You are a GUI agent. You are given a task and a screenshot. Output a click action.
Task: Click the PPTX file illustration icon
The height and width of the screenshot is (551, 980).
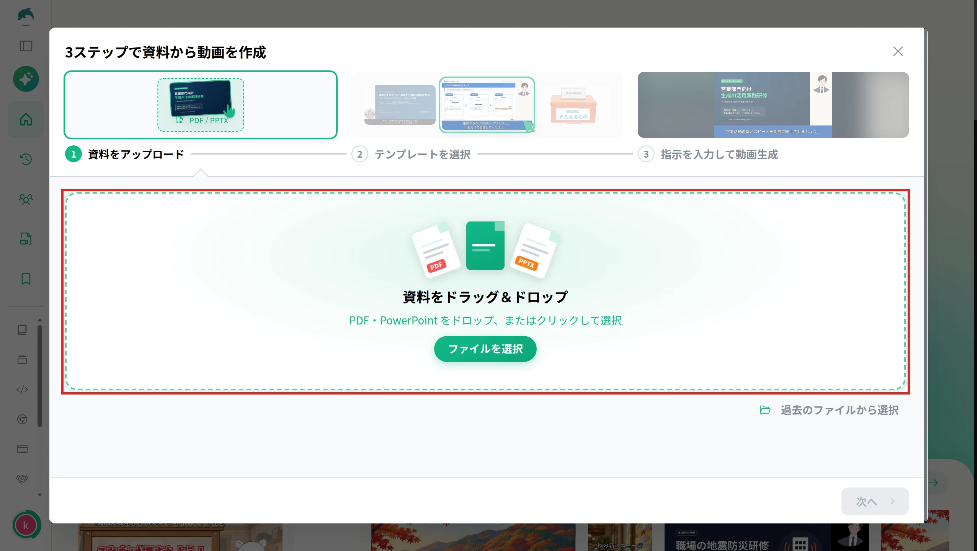click(x=534, y=250)
